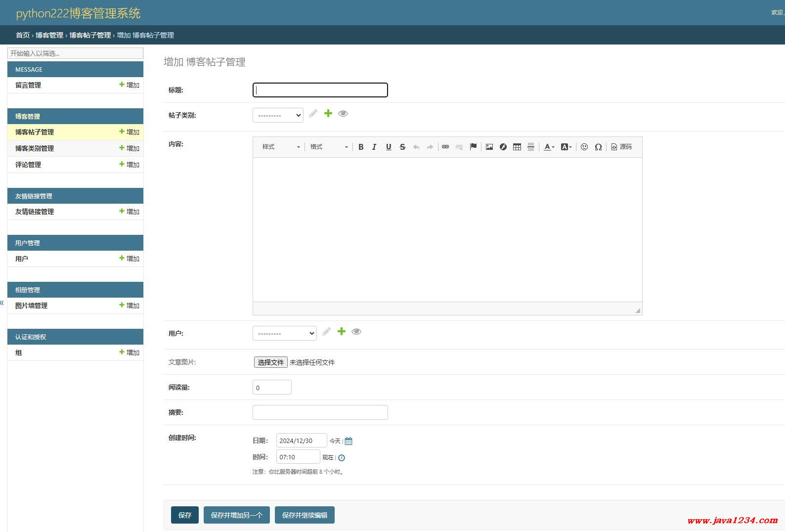Open 图片墙管理 in the sidebar
Viewport: 785px width, 532px height.
tap(31, 306)
